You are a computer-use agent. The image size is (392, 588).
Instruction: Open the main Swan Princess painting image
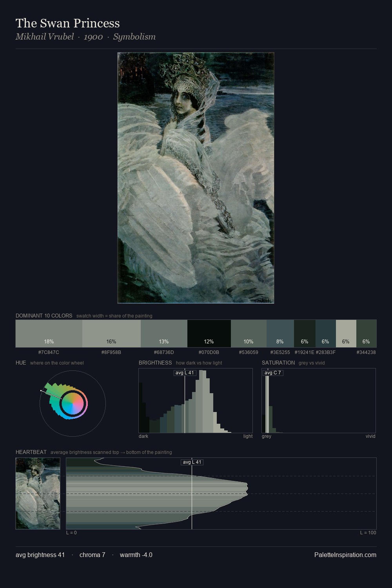pos(196,178)
